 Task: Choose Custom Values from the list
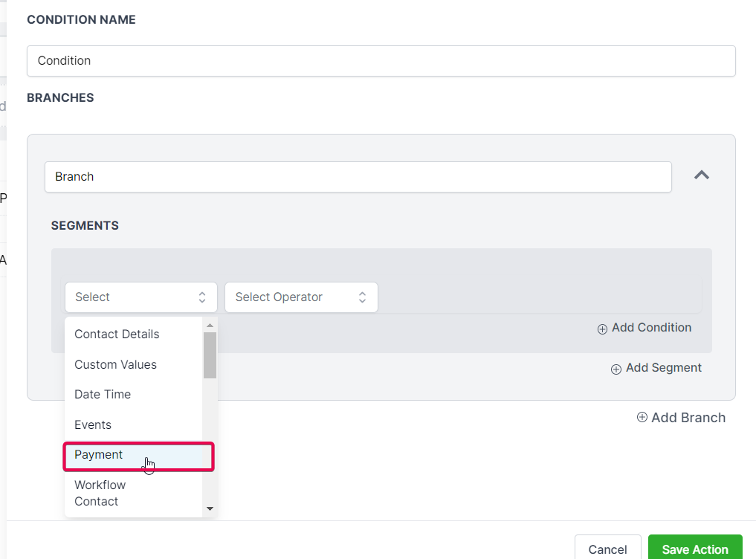pos(115,365)
